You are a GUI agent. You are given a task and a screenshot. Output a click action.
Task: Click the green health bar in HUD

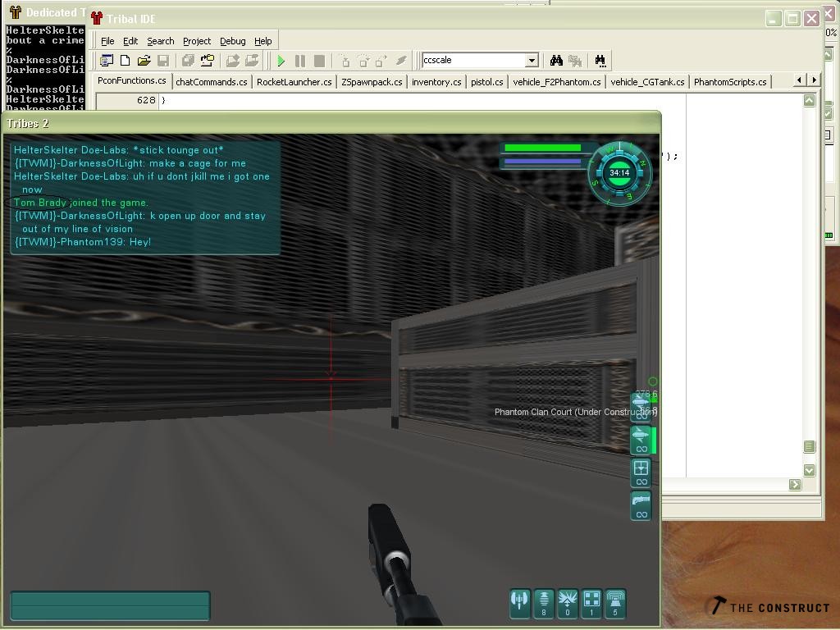(543, 148)
